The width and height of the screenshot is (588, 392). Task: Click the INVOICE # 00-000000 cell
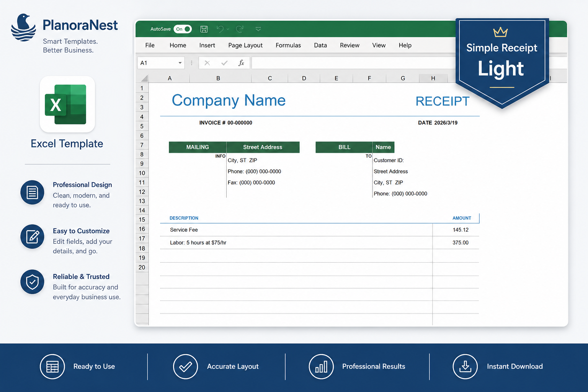pos(225,123)
